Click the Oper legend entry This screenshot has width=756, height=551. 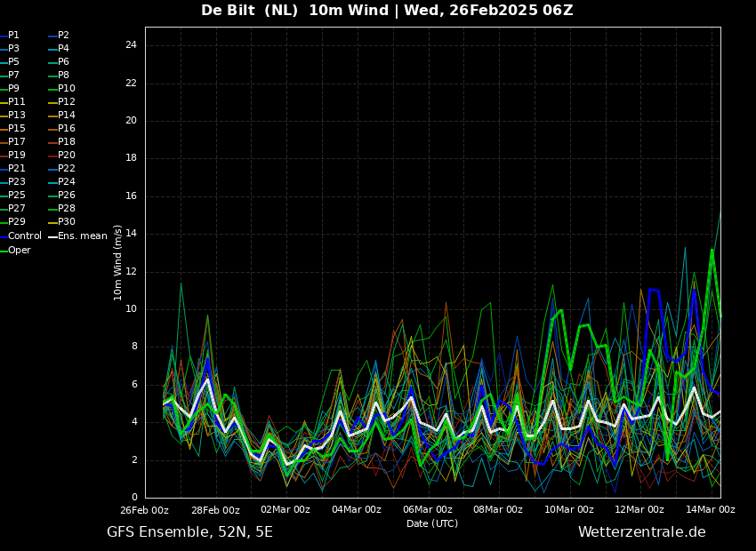[15, 251]
